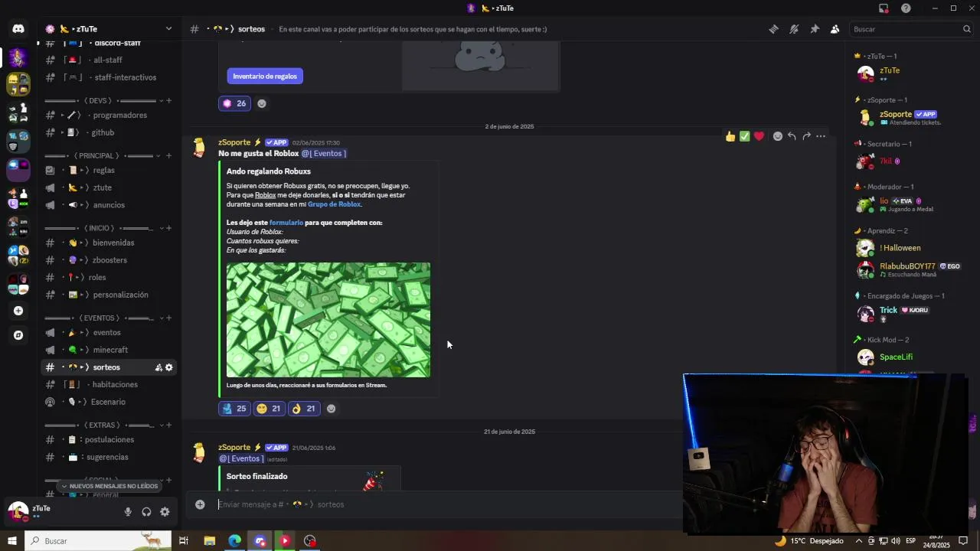Open the inbox icon in title bar

pos(884,8)
